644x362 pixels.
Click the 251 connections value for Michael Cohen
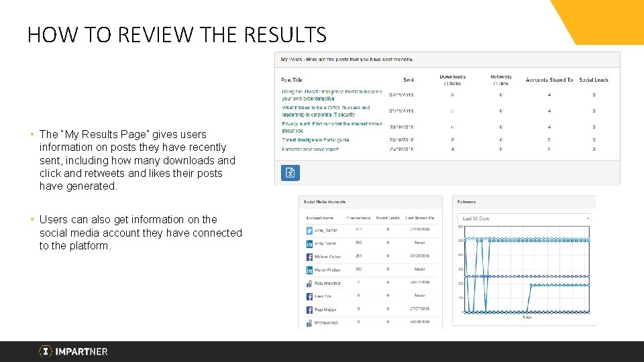click(358, 256)
